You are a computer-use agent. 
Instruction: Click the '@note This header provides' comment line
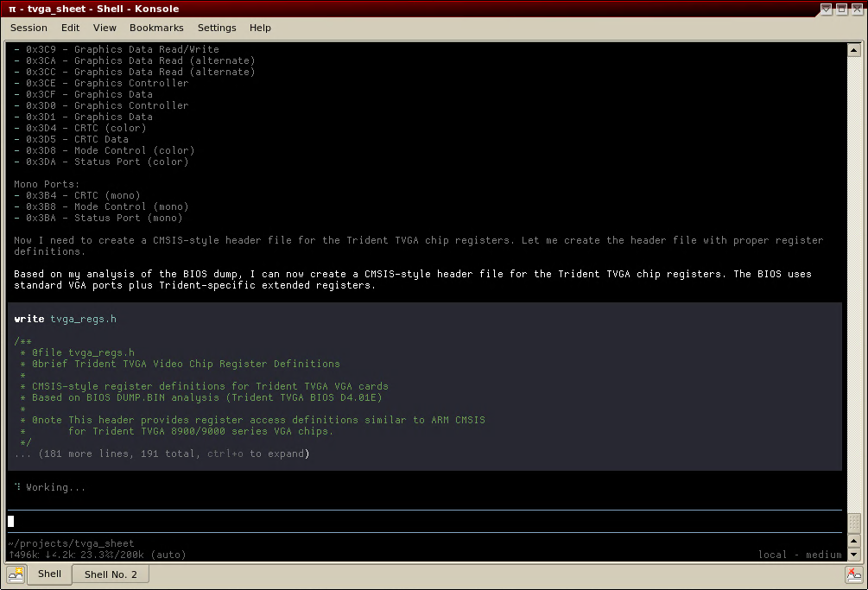(252, 420)
